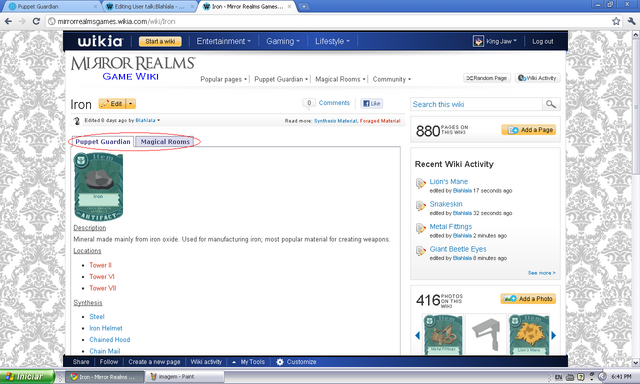Open the Synthesis Material read-more link

[336, 121]
